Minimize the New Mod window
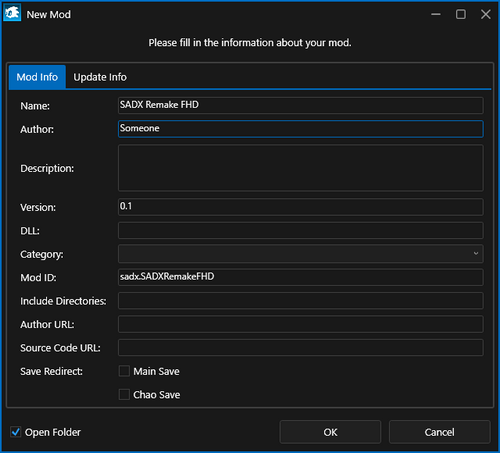 (436, 14)
